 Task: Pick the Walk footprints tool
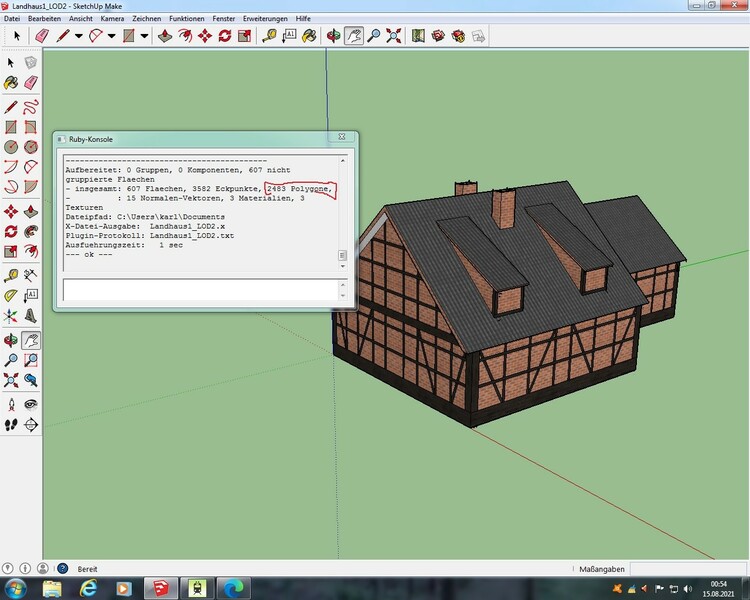11,424
